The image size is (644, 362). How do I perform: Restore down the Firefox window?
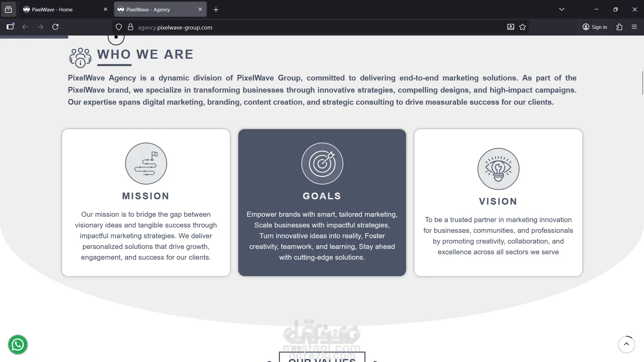click(615, 9)
